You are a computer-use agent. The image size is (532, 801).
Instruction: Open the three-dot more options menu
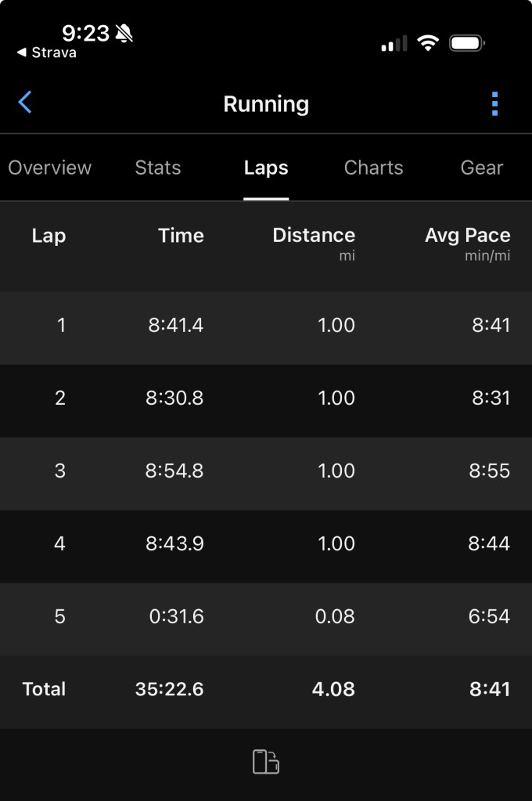coord(494,103)
